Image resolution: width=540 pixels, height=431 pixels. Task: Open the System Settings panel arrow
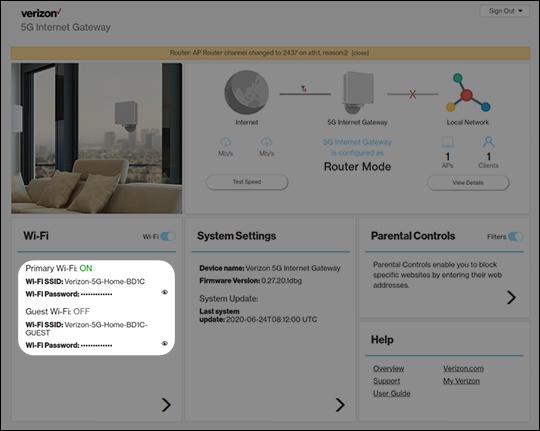[x=340, y=405]
